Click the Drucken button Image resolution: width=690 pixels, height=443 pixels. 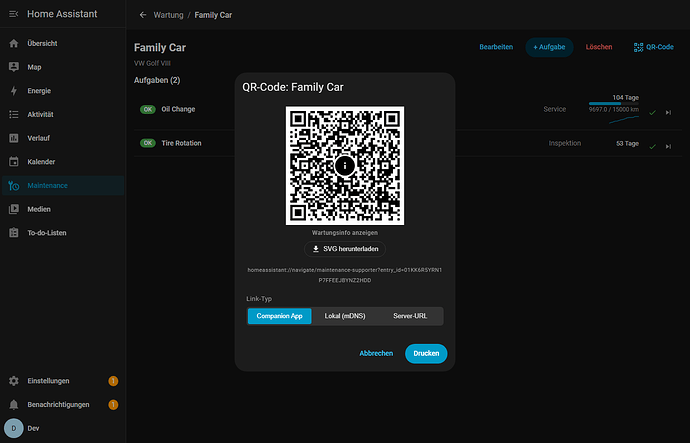coord(426,354)
